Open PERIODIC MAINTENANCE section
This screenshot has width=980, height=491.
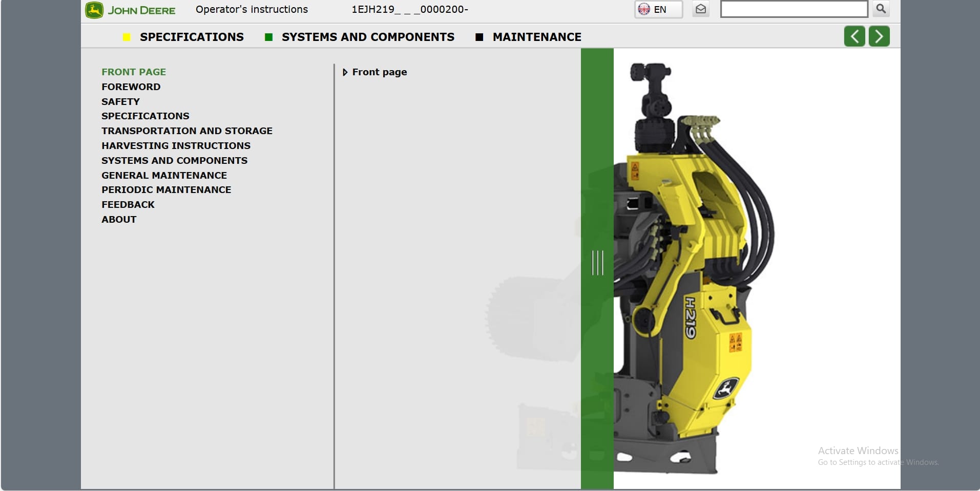pos(166,189)
